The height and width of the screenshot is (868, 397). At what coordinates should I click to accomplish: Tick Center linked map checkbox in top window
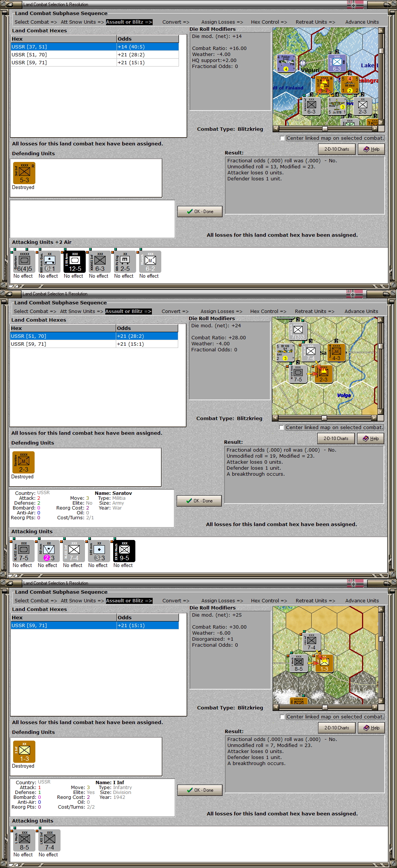(x=282, y=138)
